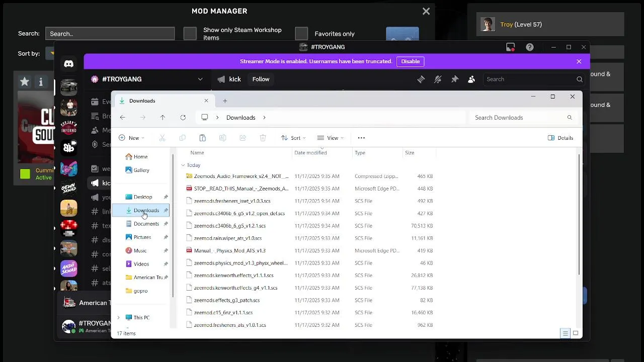Click the Discord Search field
Viewport: 644px width, 362px height.
[x=534, y=79]
